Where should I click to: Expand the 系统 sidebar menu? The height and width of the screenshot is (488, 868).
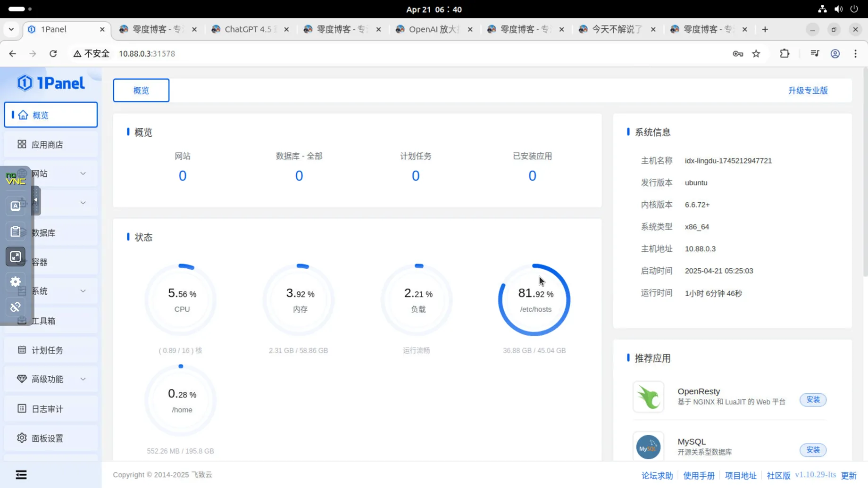point(83,291)
